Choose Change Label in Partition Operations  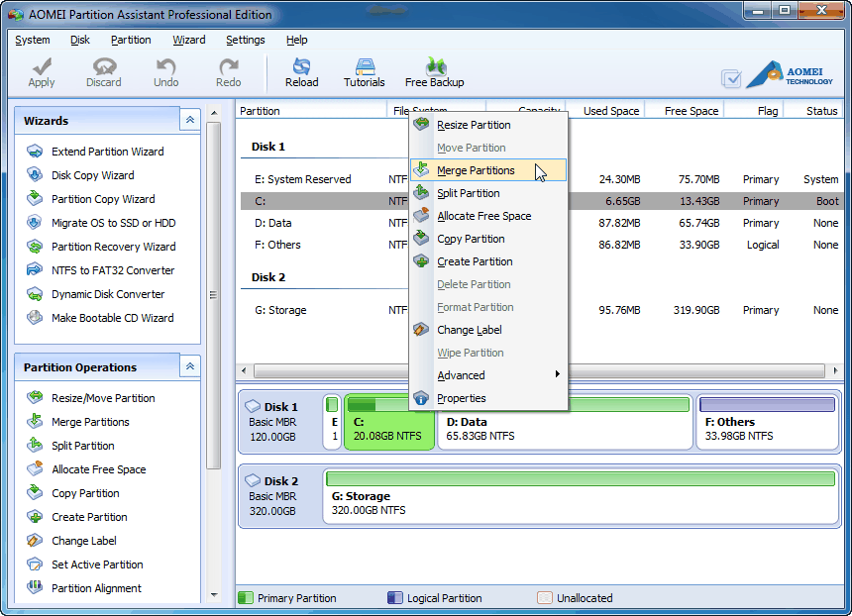pos(85,541)
